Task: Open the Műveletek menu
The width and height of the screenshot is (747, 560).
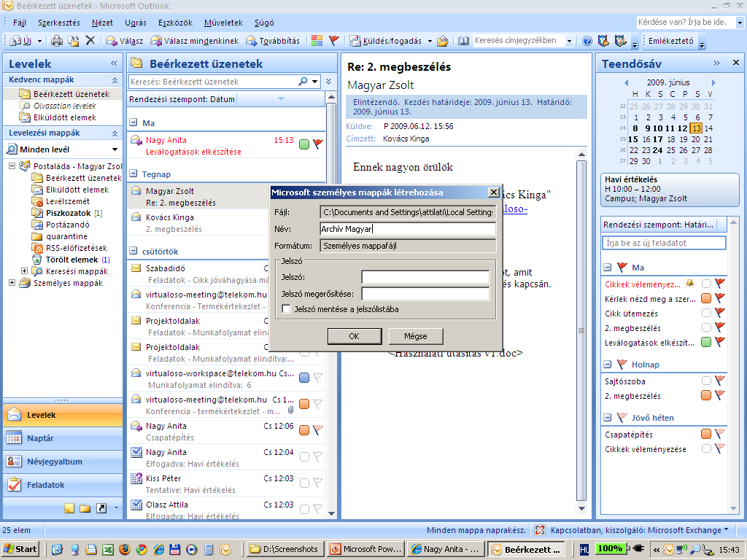Action: [x=223, y=23]
